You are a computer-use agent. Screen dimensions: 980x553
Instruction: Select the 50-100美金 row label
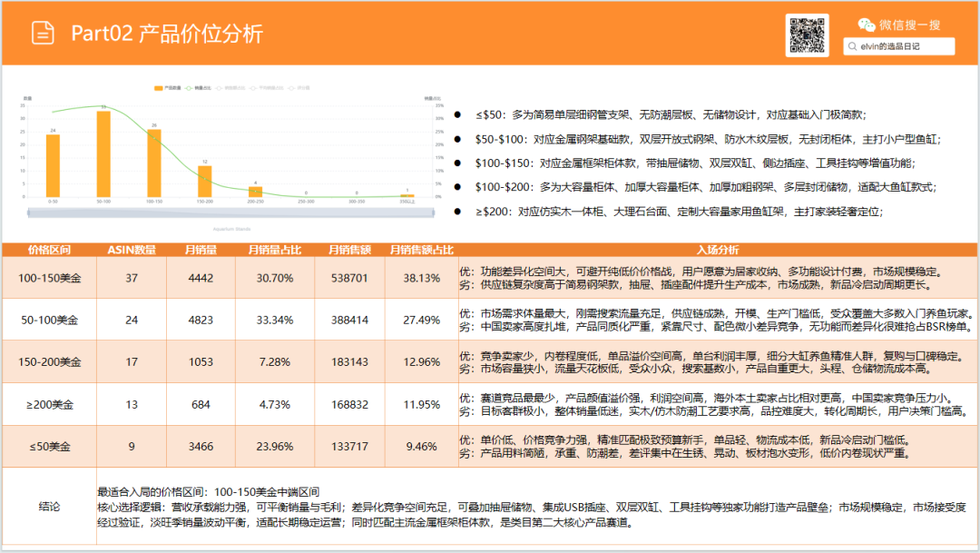click(49, 320)
